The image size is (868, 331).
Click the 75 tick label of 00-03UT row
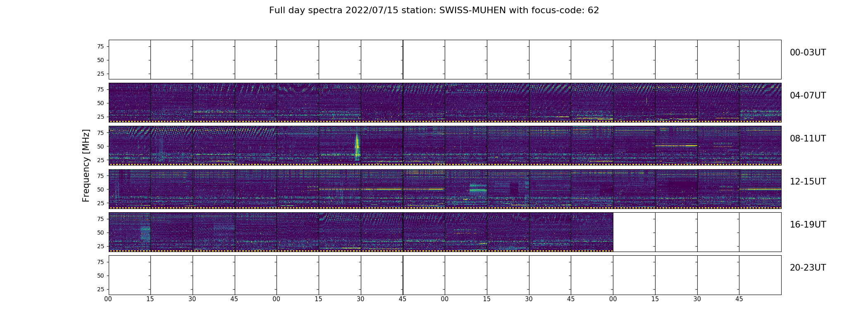pyautogui.click(x=100, y=46)
